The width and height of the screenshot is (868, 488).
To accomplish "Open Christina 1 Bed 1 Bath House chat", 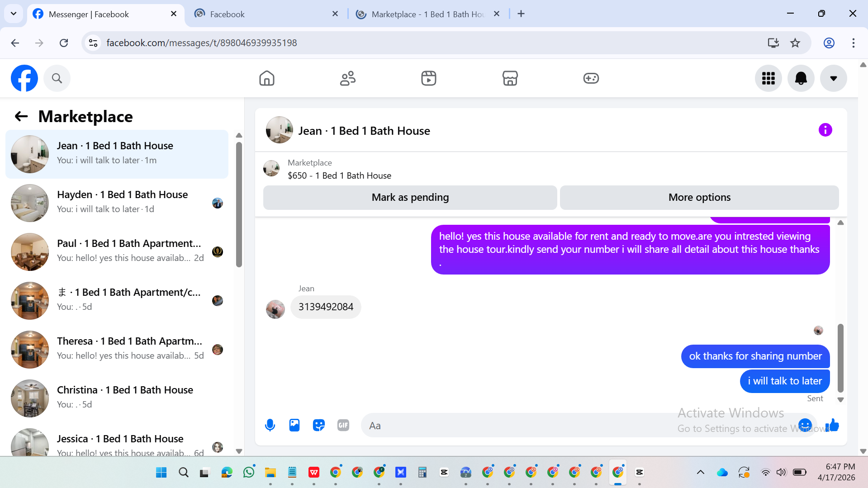I will coord(117,398).
